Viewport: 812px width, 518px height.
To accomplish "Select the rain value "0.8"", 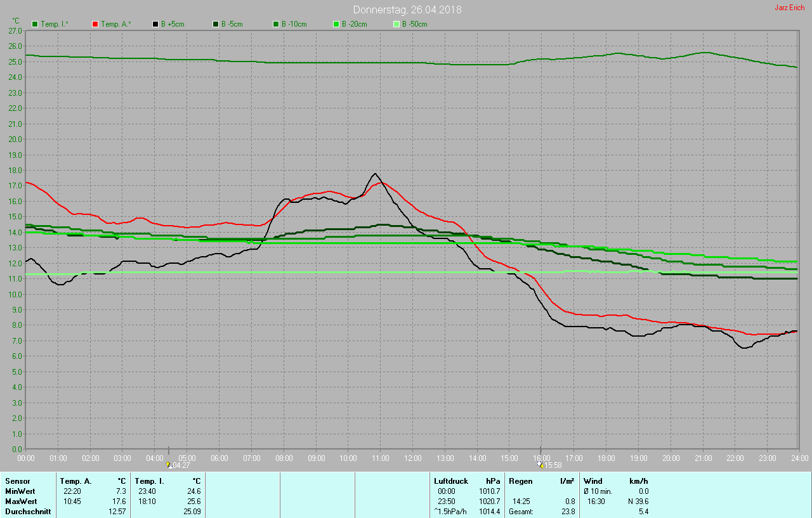I will [570, 502].
